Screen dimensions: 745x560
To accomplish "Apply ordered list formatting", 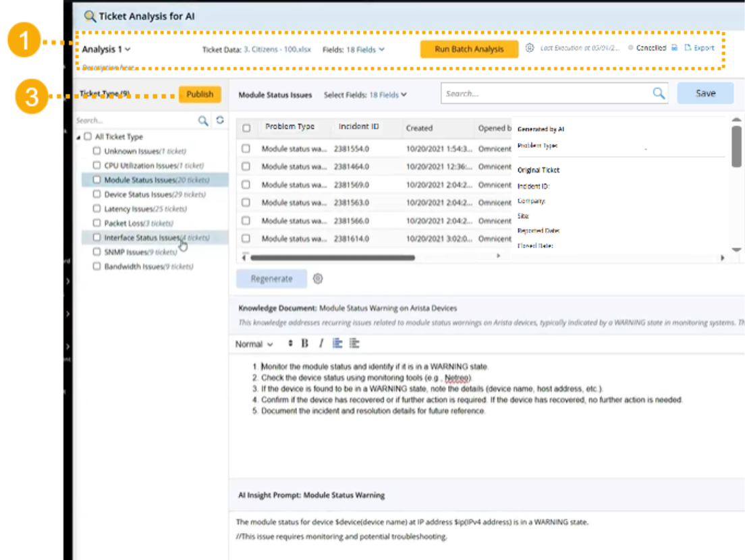I will pyautogui.click(x=337, y=343).
